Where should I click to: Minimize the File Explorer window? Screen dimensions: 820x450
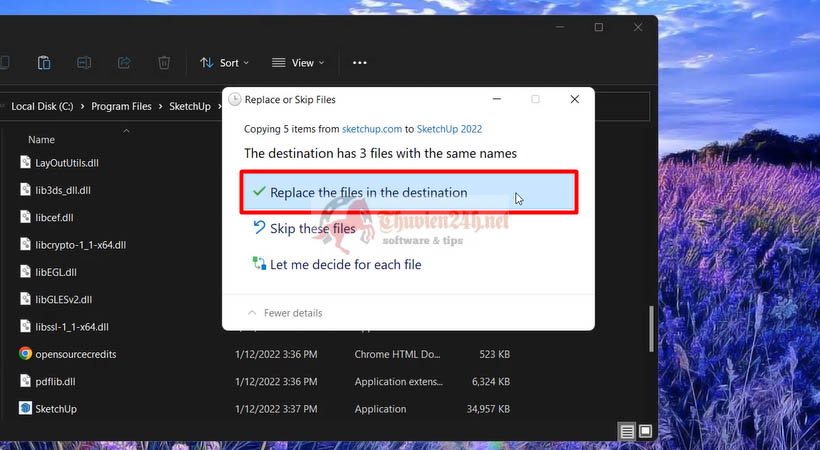pyautogui.click(x=560, y=27)
